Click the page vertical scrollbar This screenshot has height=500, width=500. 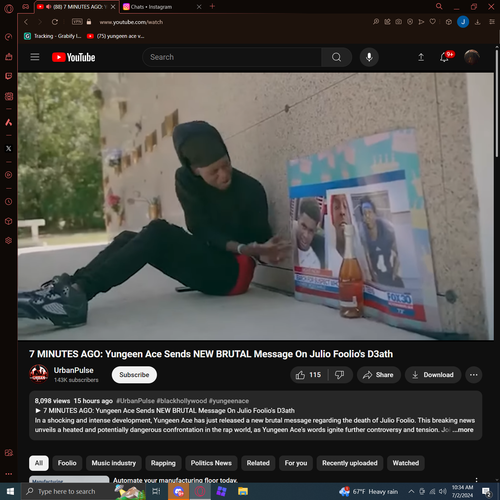[x=497, y=103]
